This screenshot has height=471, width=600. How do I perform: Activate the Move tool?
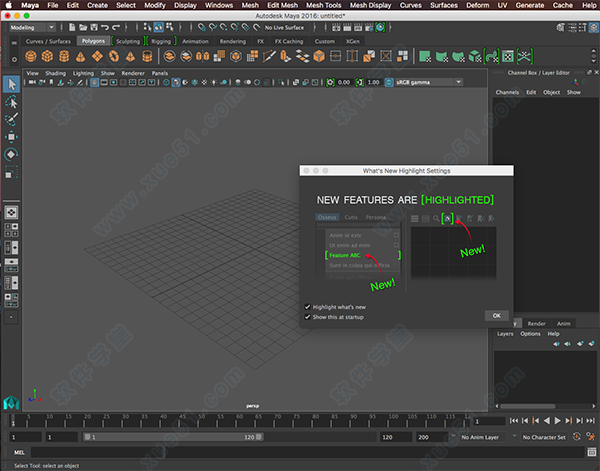pyautogui.click(x=11, y=137)
